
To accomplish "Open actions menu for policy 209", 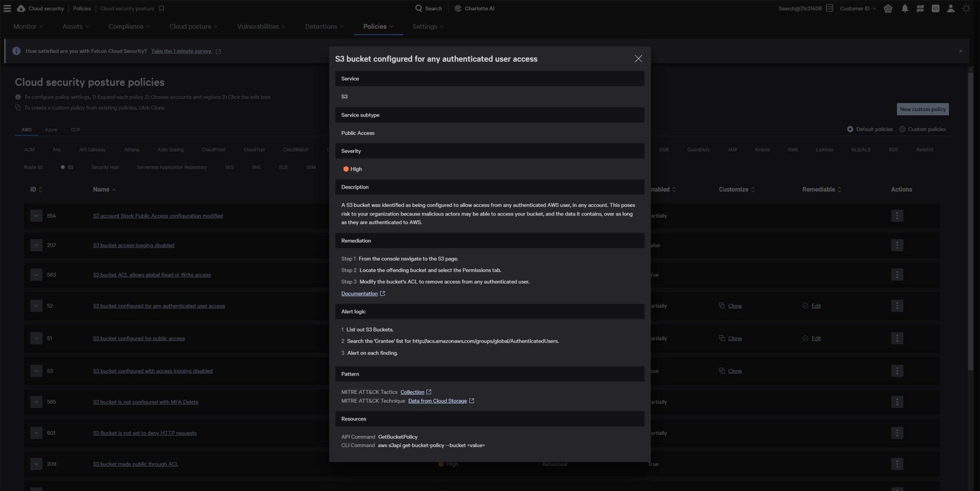I will coord(897,464).
